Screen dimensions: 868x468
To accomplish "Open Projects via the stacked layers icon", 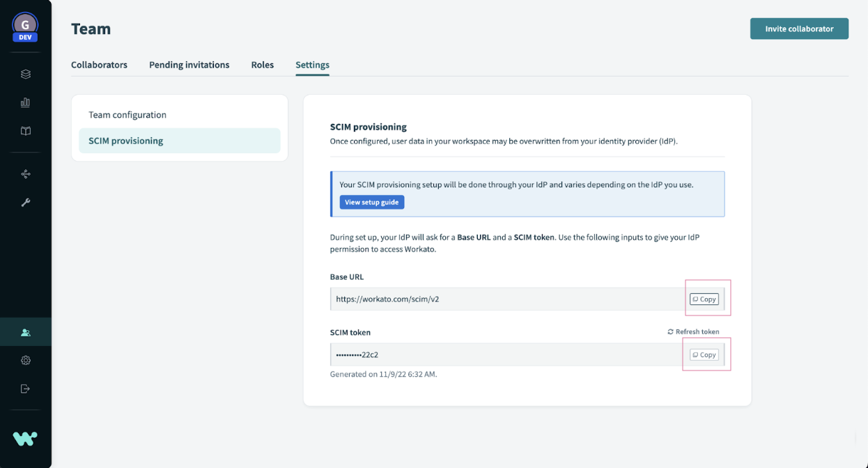I will (26, 75).
